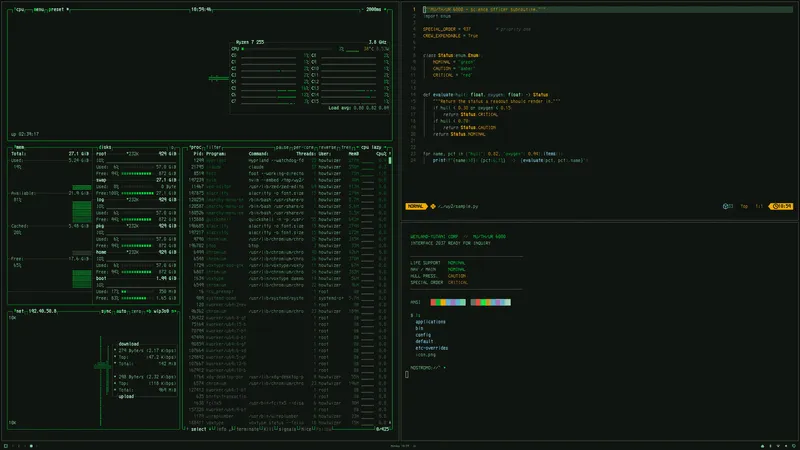Viewport: 800px width, 450px height.
Task: Click the orange diamond icon beside filename
Action: point(433,206)
